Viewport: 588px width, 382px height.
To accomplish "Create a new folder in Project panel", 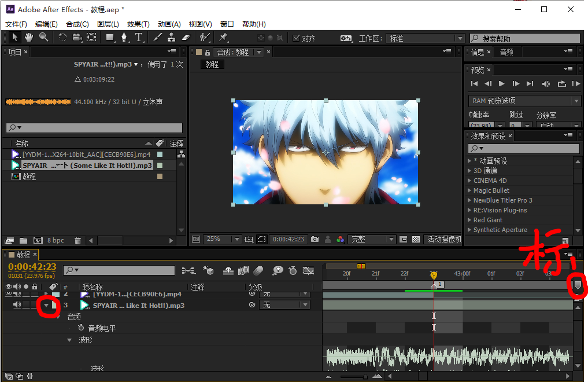I will pyautogui.click(x=23, y=241).
